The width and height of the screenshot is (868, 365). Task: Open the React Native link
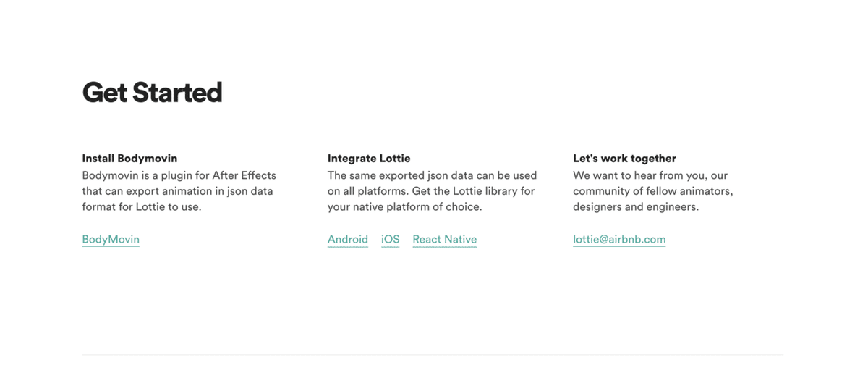coord(445,239)
